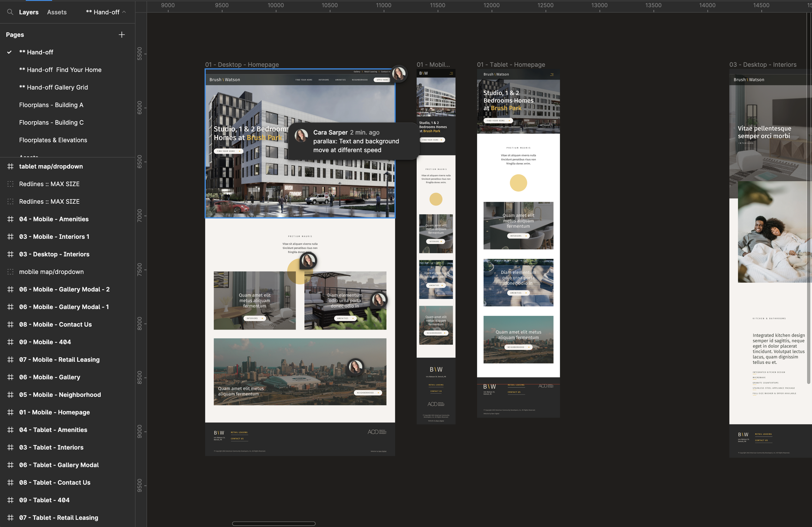Add a new page with plus icon
Screen dimensions: 812x527
tap(122, 35)
